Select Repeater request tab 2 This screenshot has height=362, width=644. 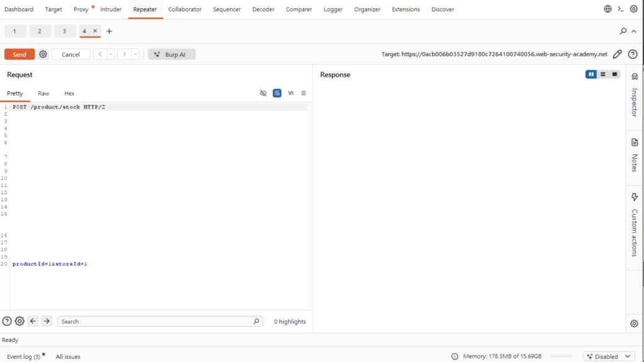click(40, 31)
